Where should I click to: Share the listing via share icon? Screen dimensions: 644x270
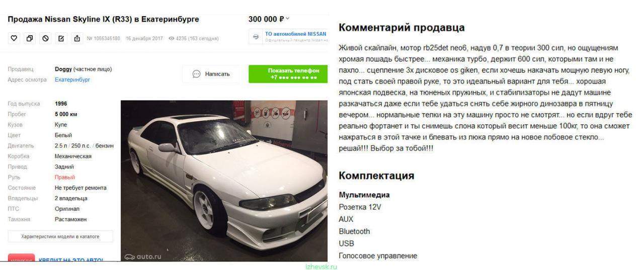(76, 38)
